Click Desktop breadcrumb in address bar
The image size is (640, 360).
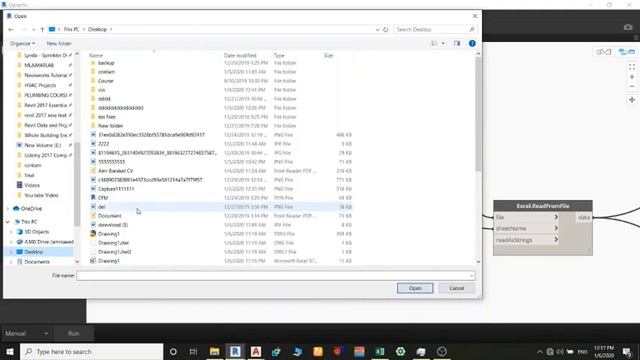[x=98, y=29]
